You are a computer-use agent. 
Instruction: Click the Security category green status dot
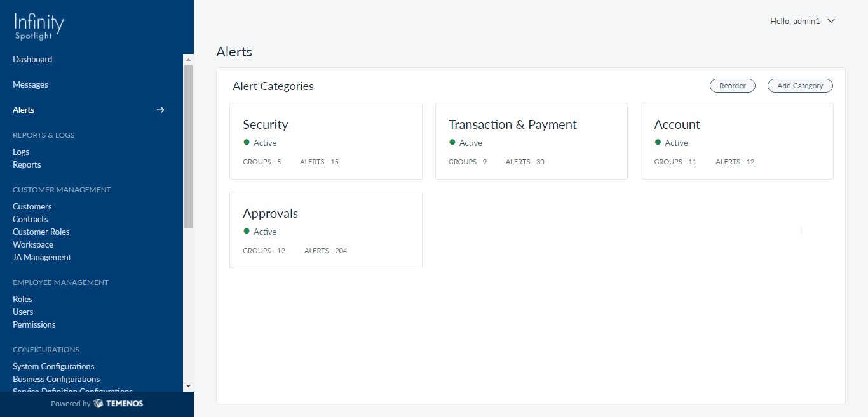247,142
